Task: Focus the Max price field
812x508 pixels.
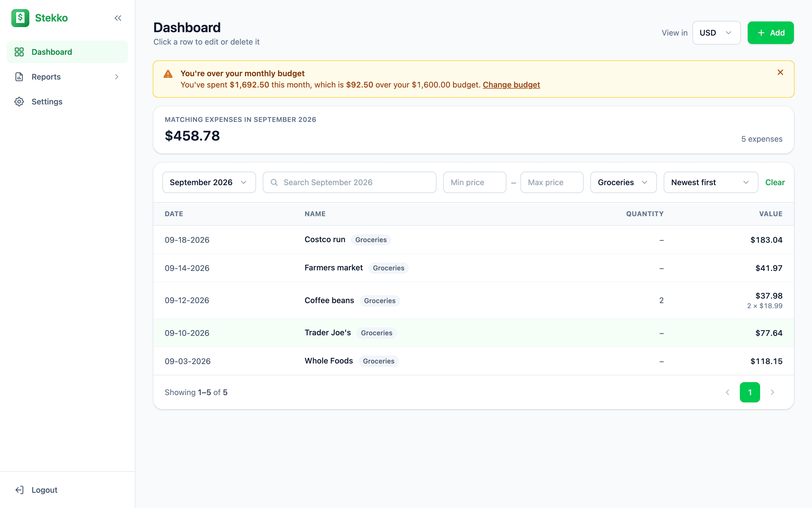Action: pos(551,182)
